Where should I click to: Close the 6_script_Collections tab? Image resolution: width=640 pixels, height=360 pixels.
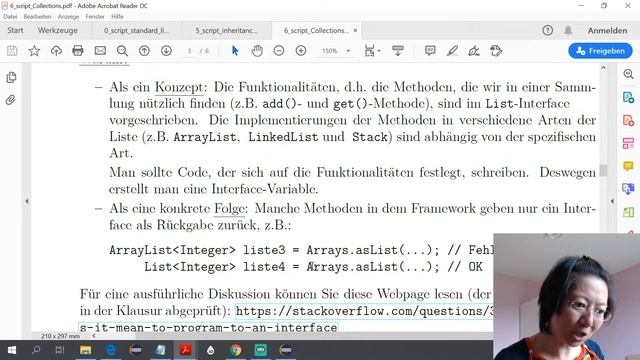point(355,31)
